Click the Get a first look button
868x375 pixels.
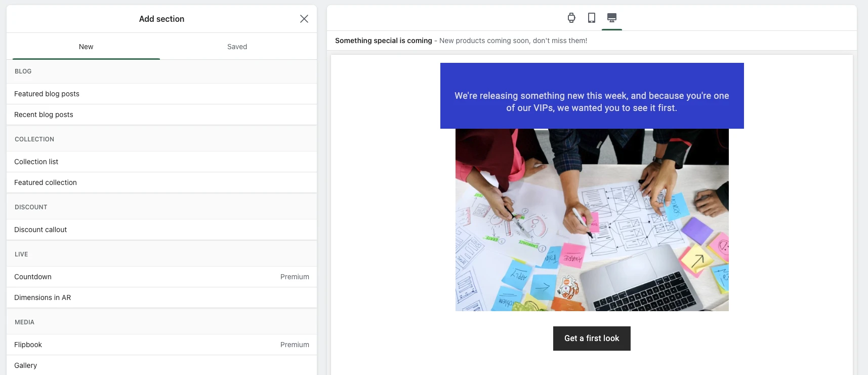pos(591,339)
